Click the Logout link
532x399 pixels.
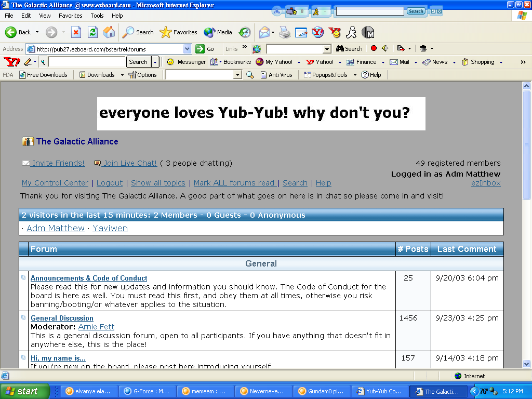[x=110, y=183]
